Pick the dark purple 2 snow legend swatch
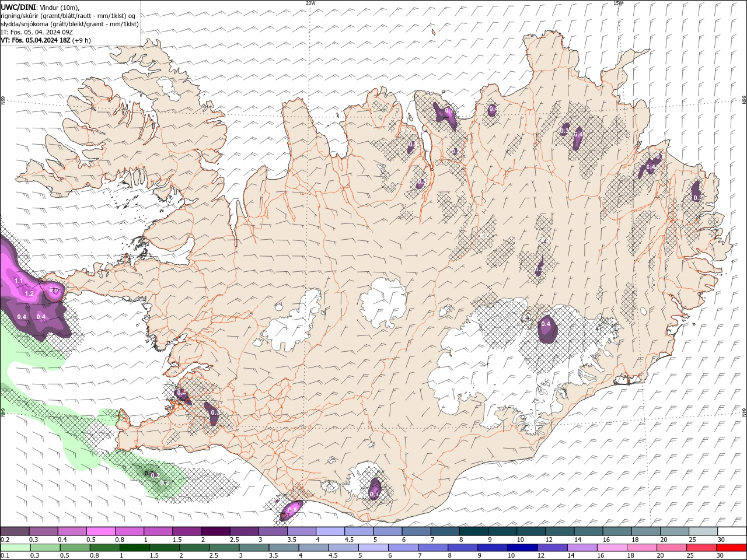 [215, 531]
